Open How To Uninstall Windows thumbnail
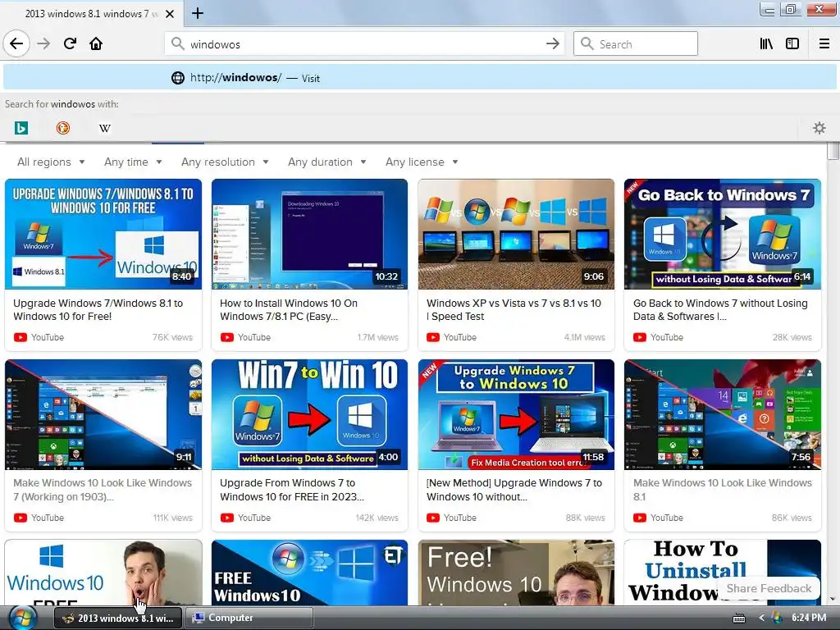Screen dimensions: 840x630 [x=723, y=573]
